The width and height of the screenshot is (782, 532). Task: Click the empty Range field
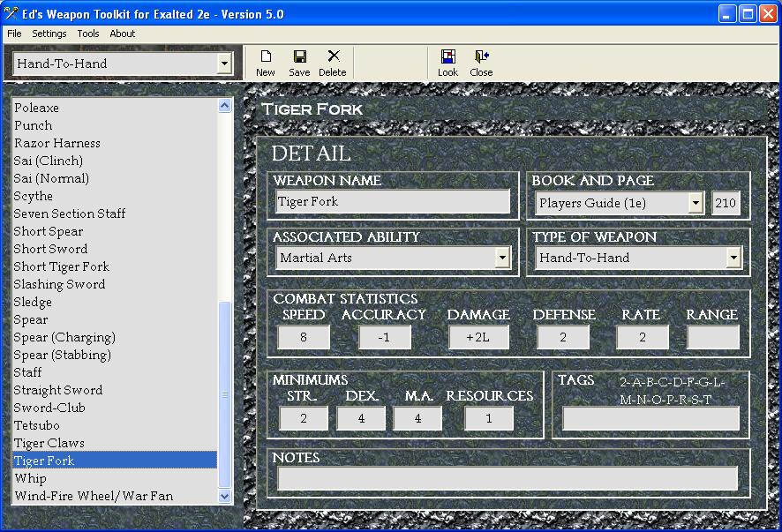(713, 338)
